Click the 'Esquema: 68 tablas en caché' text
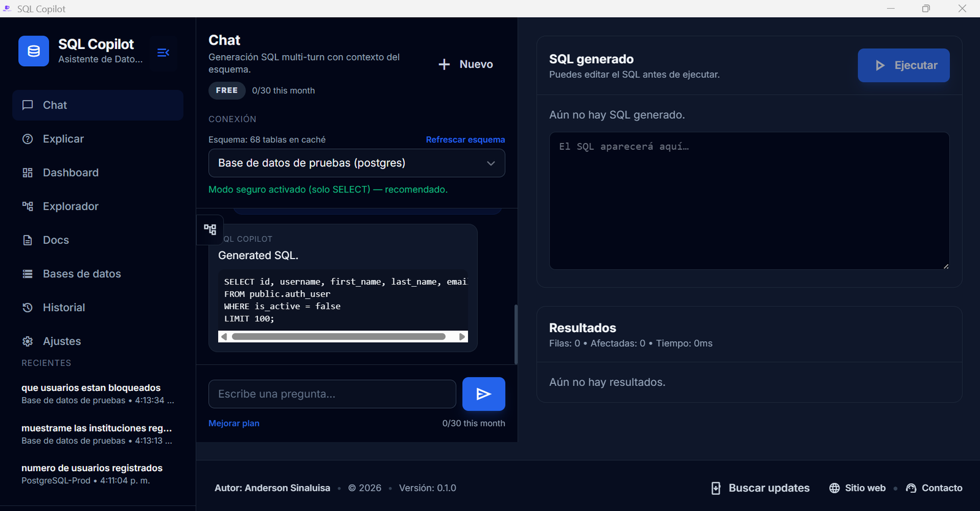 tap(267, 140)
